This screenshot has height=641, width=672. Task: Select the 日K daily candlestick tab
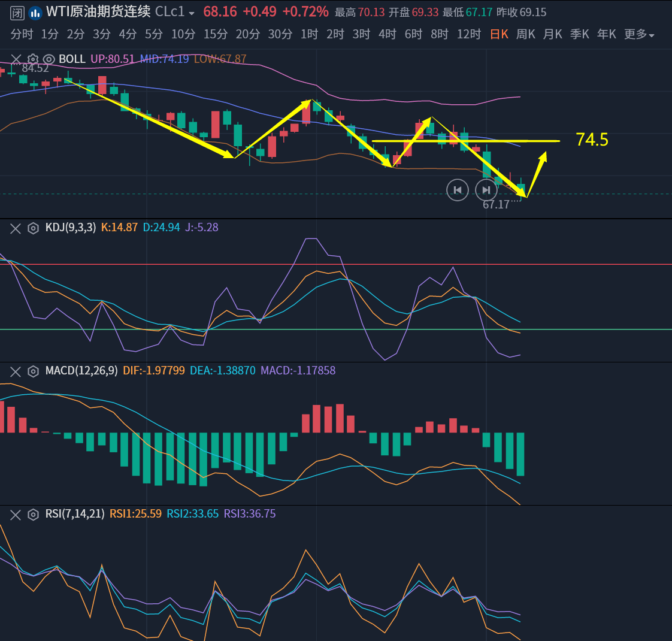[499, 34]
